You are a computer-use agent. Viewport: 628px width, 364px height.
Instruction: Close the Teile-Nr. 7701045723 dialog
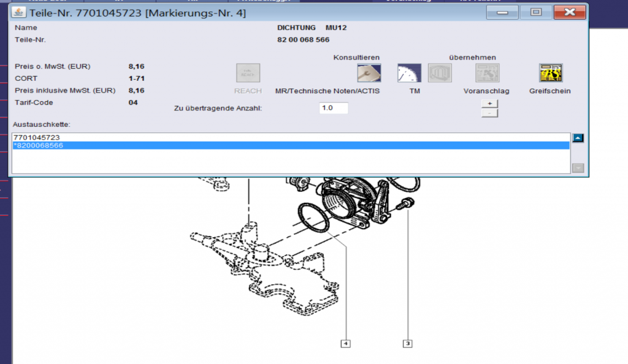pos(569,12)
